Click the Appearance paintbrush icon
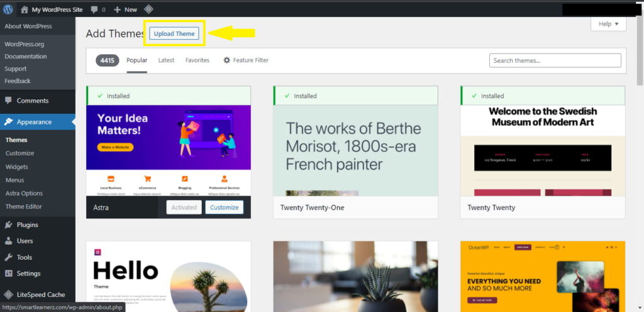This screenshot has width=644, height=312. (x=8, y=122)
